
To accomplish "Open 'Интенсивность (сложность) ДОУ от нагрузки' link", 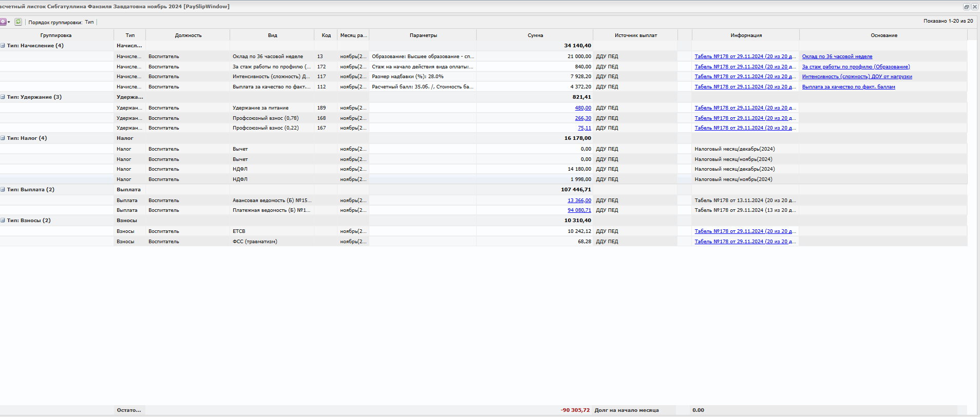I will (857, 77).
